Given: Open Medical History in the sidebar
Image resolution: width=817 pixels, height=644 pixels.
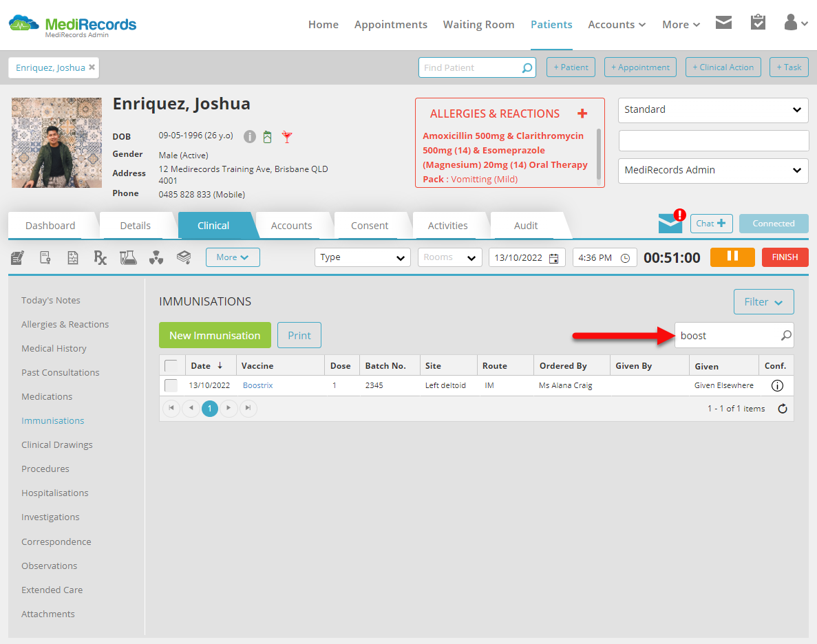Looking at the screenshot, I should coord(54,349).
